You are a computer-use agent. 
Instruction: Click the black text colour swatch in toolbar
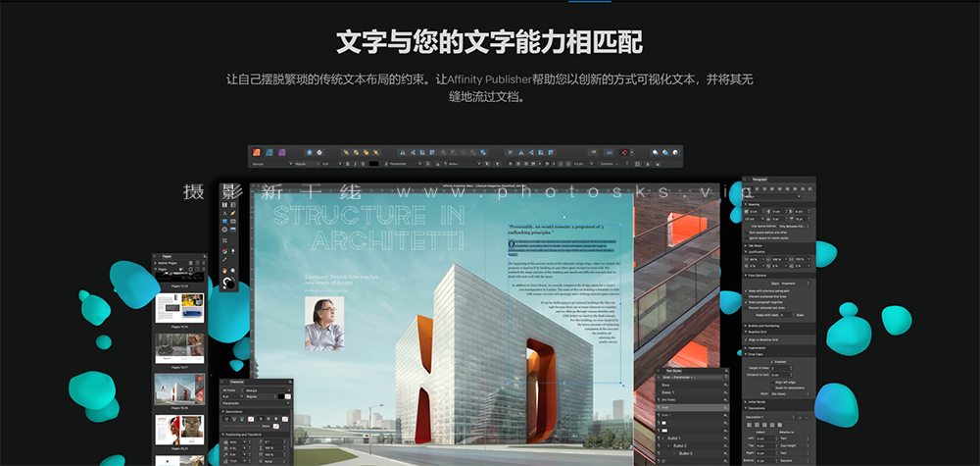373,164
